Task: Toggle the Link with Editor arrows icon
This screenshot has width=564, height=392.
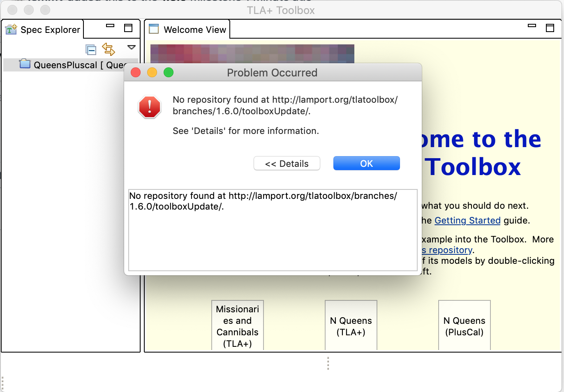Action: pyautogui.click(x=109, y=49)
